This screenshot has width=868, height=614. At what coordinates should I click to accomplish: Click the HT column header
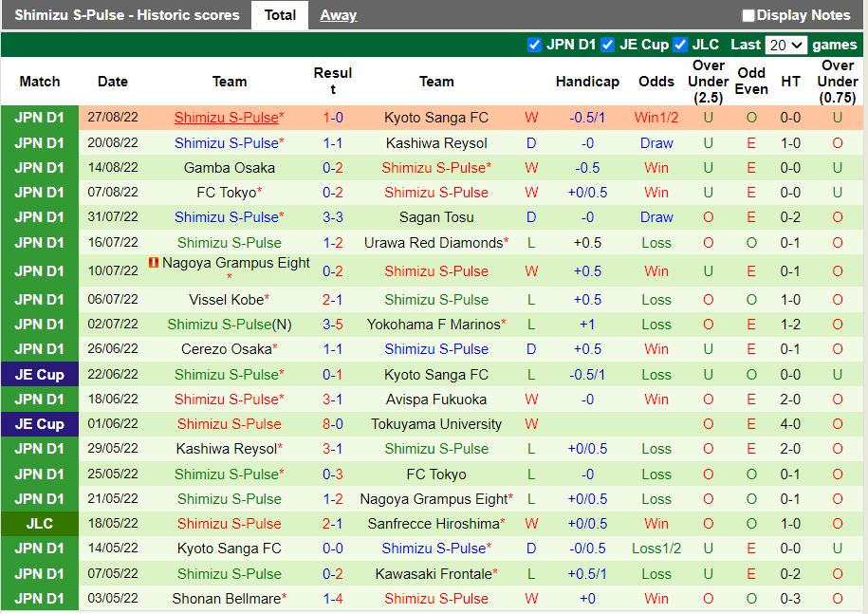pyautogui.click(x=790, y=82)
